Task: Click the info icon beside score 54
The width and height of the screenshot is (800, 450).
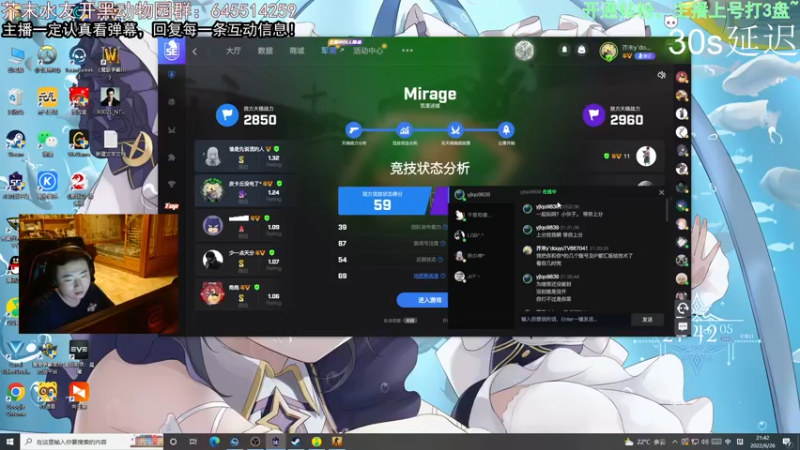Action: click(x=440, y=260)
